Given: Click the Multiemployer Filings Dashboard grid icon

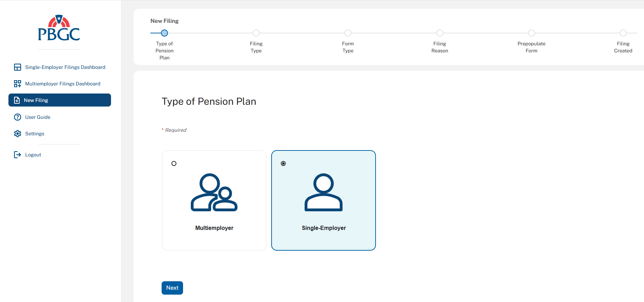Looking at the screenshot, I should pos(18,84).
